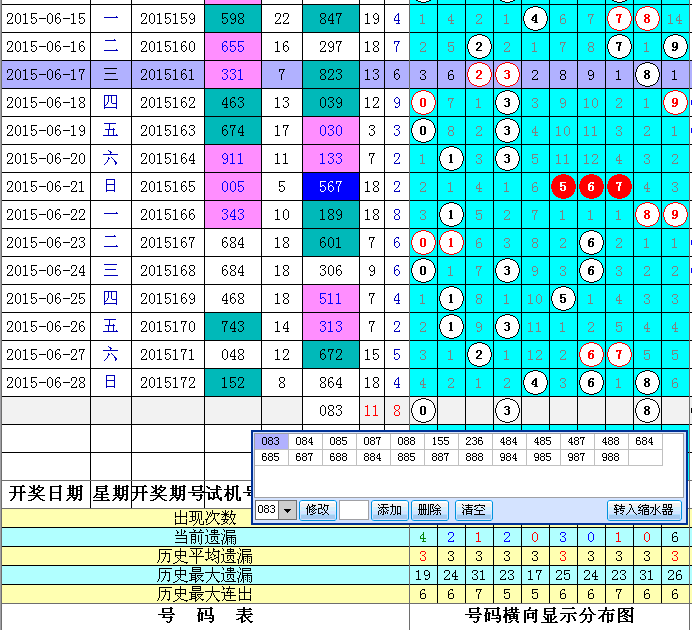Select number 488 in the list panel
Screen dimensions: 692x630
point(611,441)
